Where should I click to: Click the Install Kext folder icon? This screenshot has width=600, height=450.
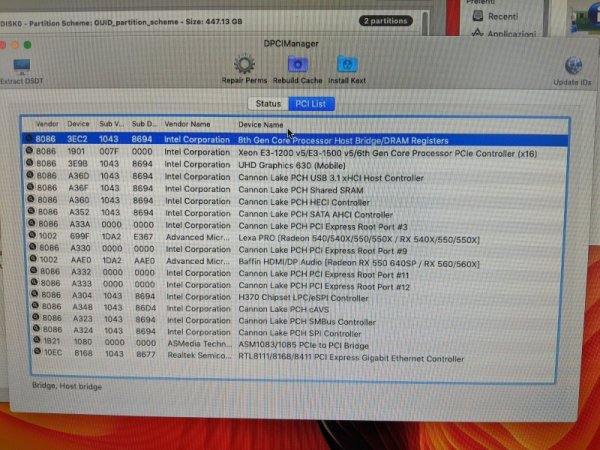click(x=347, y=64)
